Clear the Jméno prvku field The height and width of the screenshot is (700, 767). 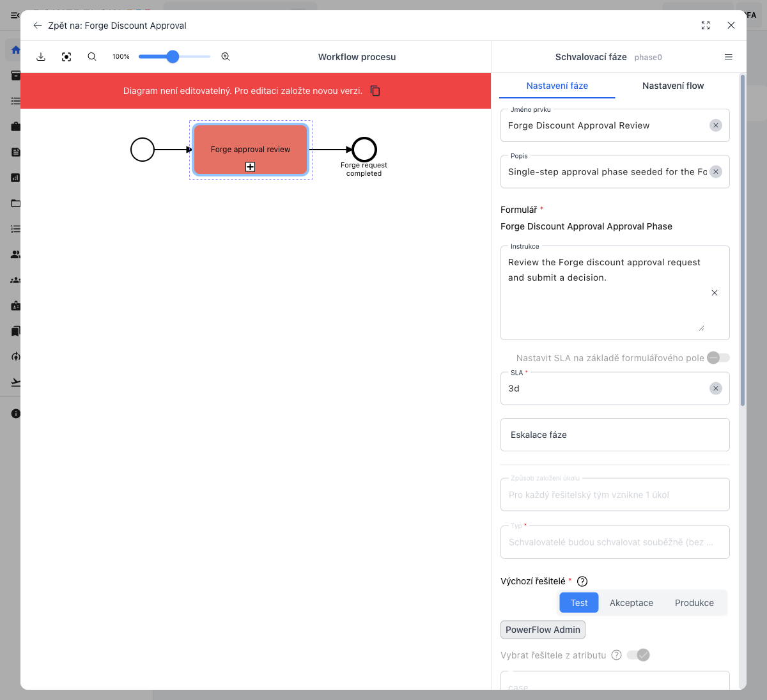tap(716, 125)
